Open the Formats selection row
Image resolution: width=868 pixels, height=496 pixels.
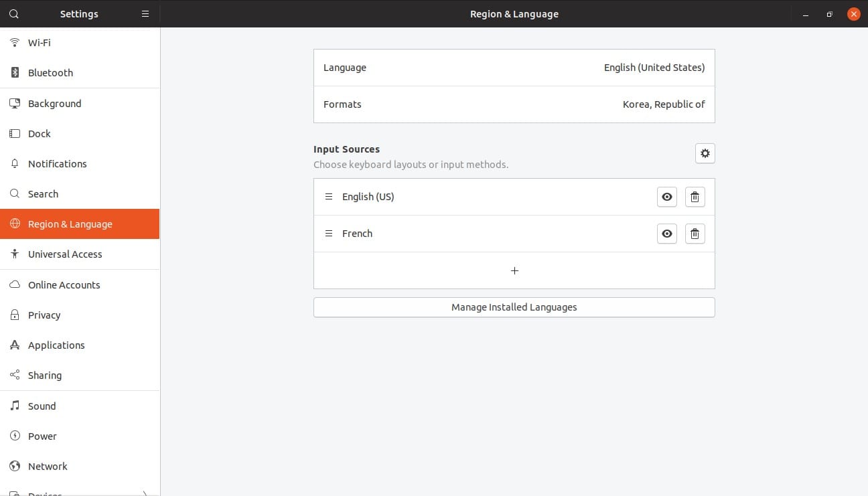pos(514,104)
